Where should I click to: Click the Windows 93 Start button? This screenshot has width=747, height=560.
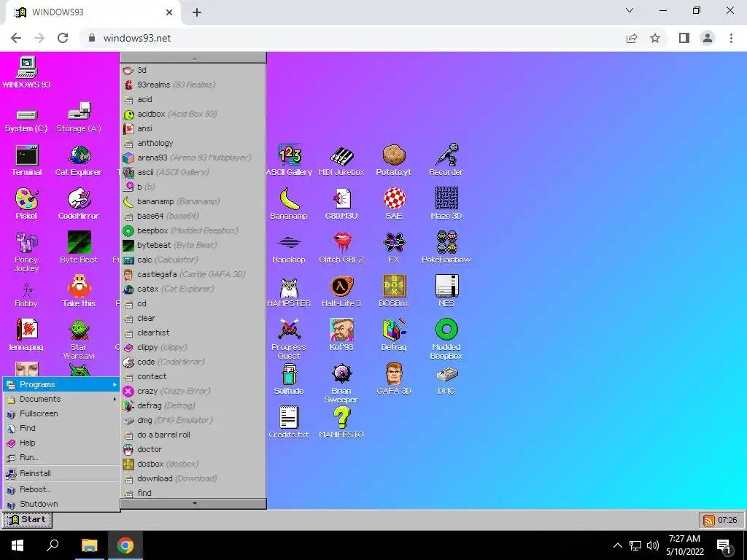click(x=27, y=520)
